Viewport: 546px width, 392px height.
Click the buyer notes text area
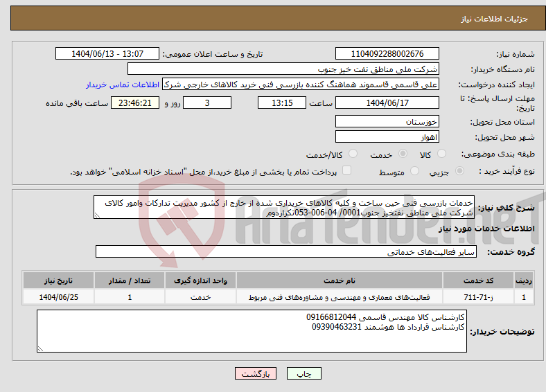tap(252, 332)
